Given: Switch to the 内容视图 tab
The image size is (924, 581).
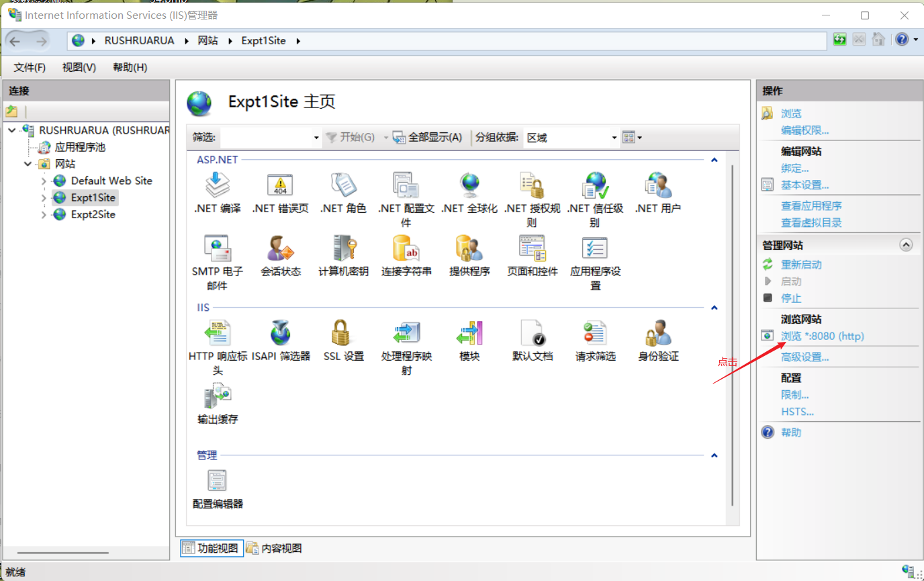Looking at the screenshot, I should 273,548.
